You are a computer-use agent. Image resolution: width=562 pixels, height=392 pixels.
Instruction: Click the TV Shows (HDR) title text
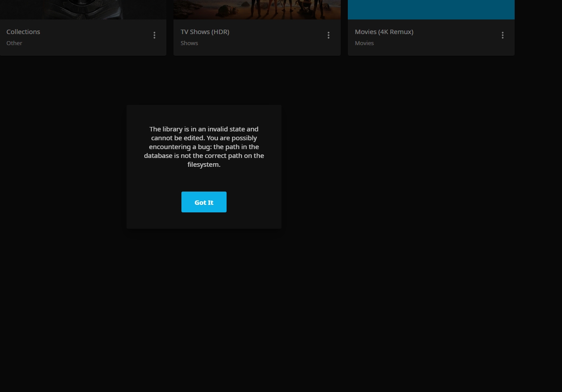pyautogui.click(x=205, y=32)
